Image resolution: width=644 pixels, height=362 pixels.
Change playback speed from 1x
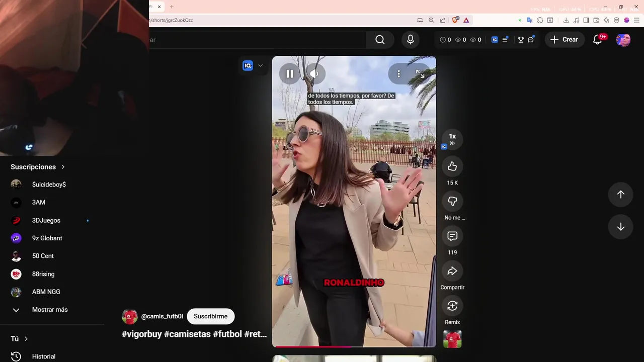(452, 139)
